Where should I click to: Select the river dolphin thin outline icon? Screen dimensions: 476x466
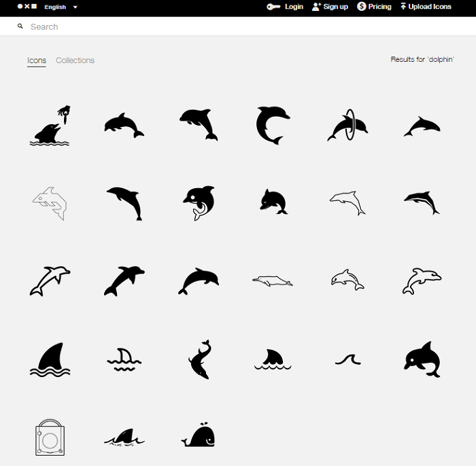click(x=273, y=281)
